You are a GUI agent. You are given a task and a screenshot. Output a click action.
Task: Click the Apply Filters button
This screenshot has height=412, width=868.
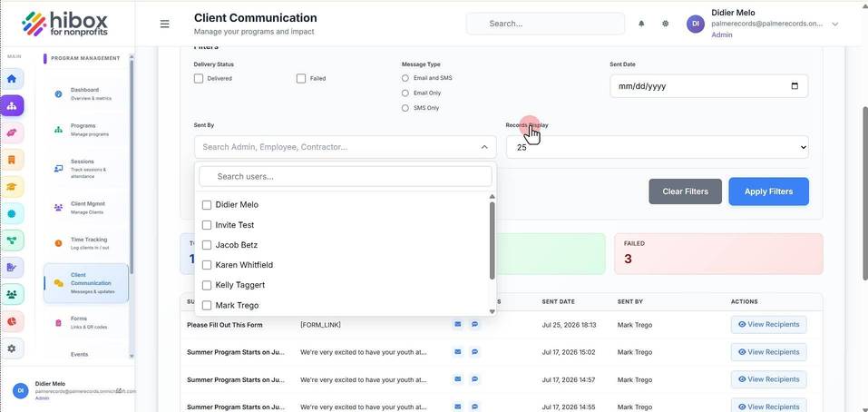click(x=768, y=191)
